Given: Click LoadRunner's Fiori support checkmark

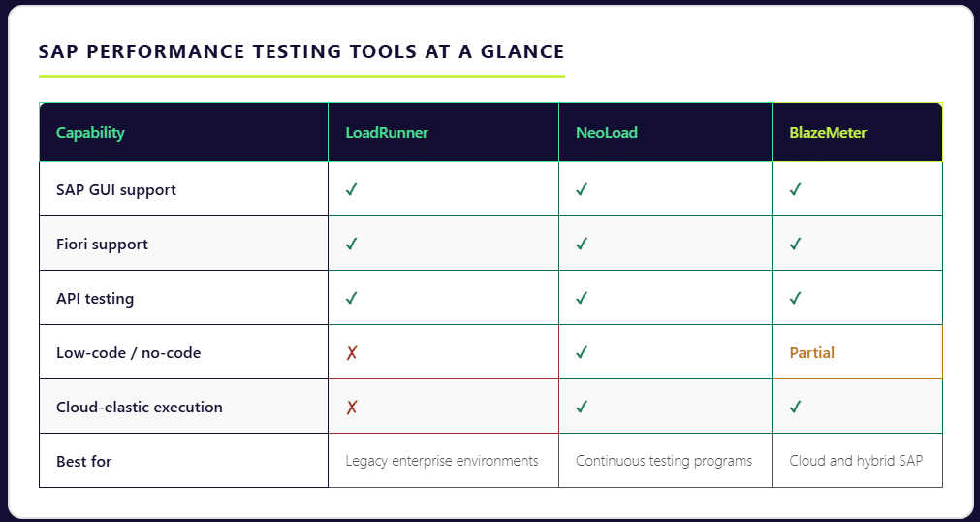Looking at the screenshot, I should [x=352, y=244].
